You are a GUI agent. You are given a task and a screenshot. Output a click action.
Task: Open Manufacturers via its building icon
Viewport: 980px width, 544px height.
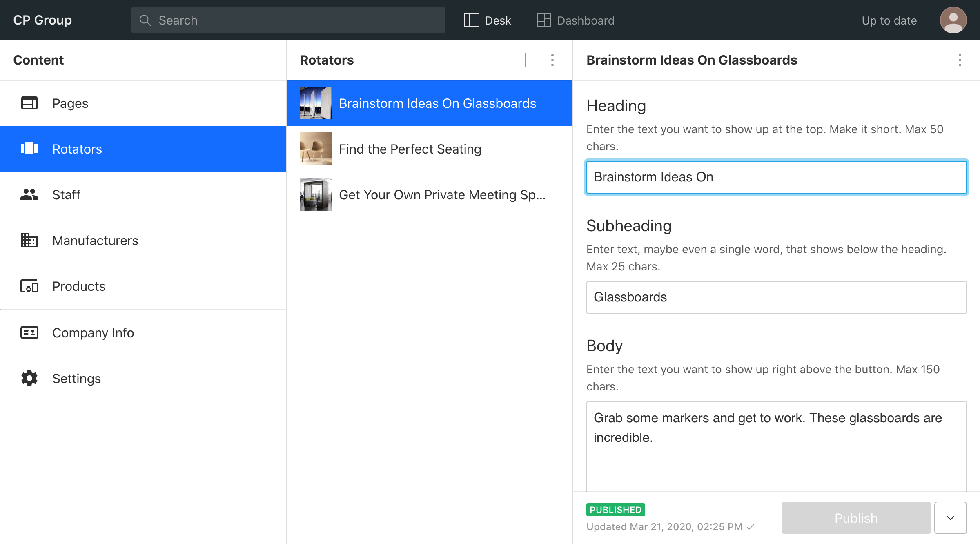[29, 241]
